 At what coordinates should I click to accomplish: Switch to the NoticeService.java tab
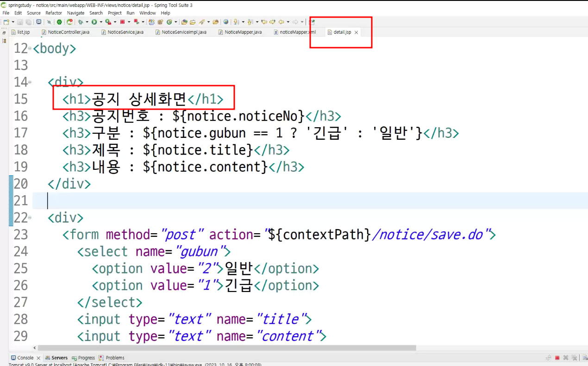click(122, 32)
